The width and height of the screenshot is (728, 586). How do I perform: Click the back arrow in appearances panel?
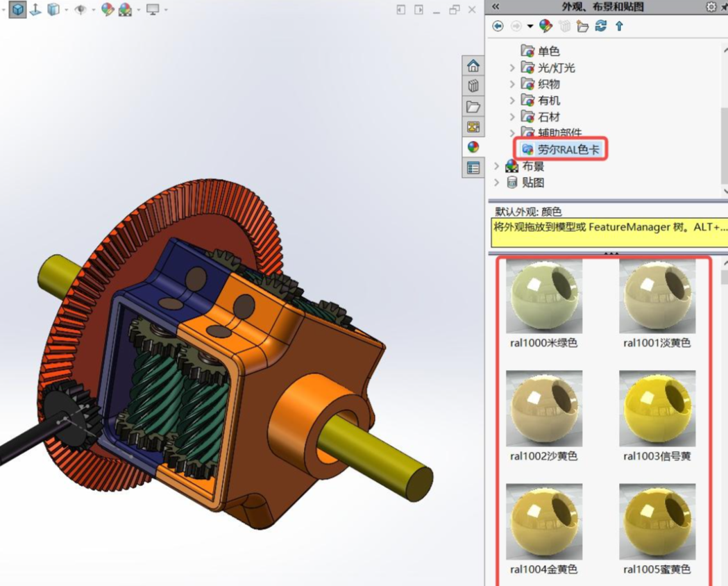point(498,26)
